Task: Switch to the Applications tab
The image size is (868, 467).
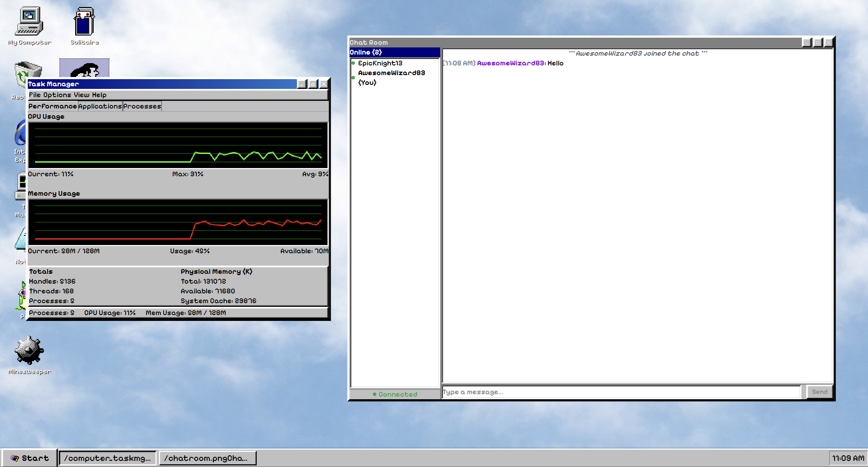Action: pyautogui.click(x=100, y=107)
